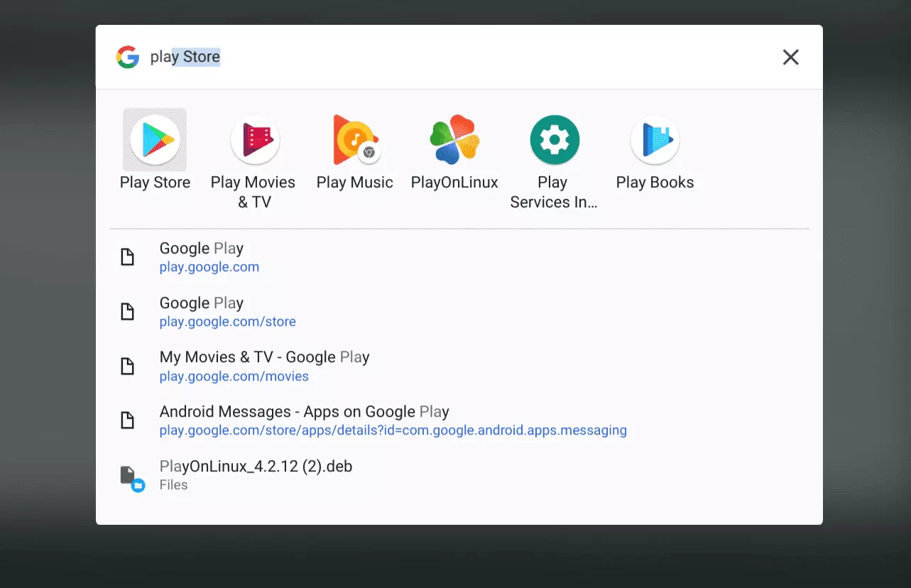911x588 pixels.
Task: Click page icon beside Android Messages result
Action: 127,420
